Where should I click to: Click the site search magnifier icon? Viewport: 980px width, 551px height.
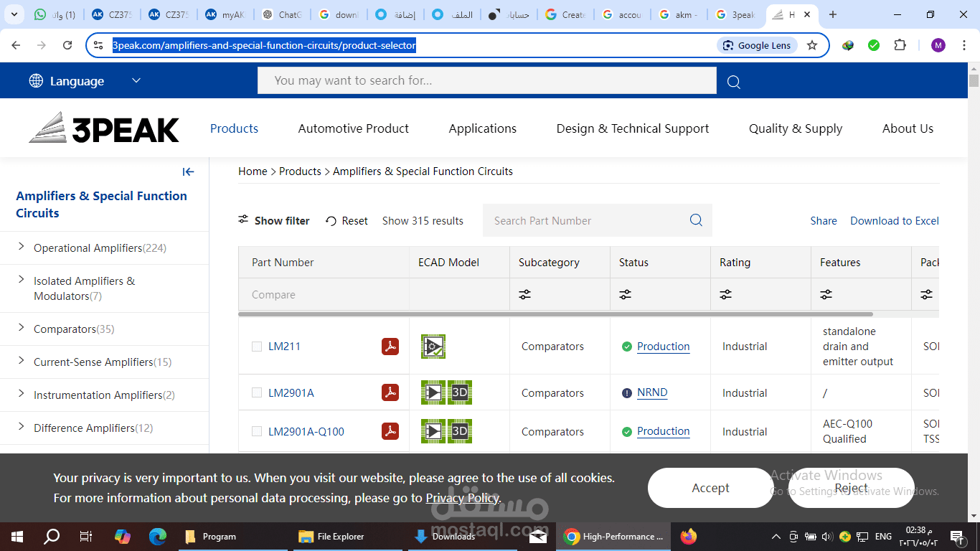point(733,82)
